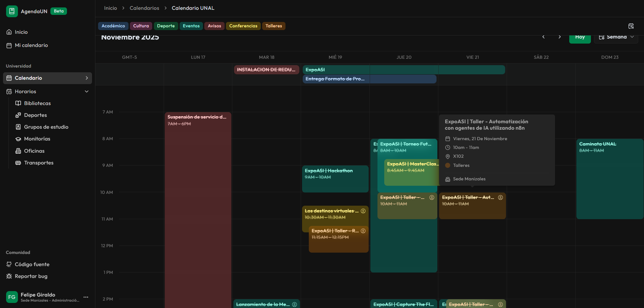Select the SÁB 22 day header
The height and width of the screenshot is (308, 644).
541,57
